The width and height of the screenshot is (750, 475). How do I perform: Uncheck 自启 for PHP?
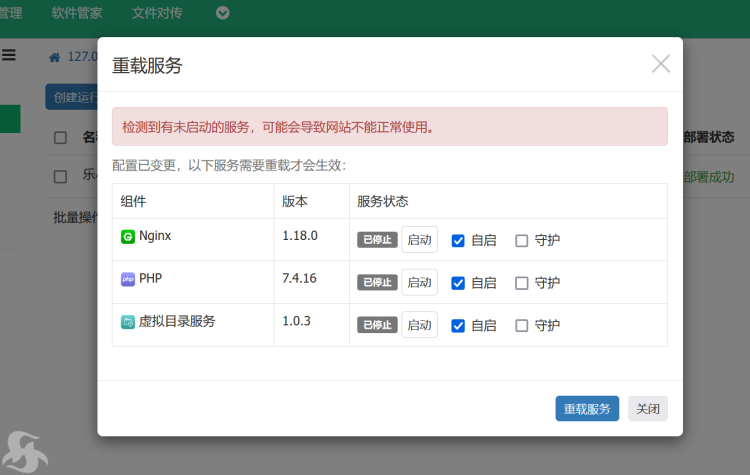(458, 283)
